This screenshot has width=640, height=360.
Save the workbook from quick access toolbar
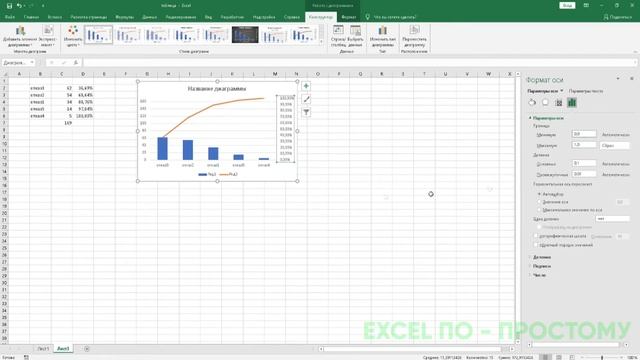pyautogui.click(x=9, y=6)
